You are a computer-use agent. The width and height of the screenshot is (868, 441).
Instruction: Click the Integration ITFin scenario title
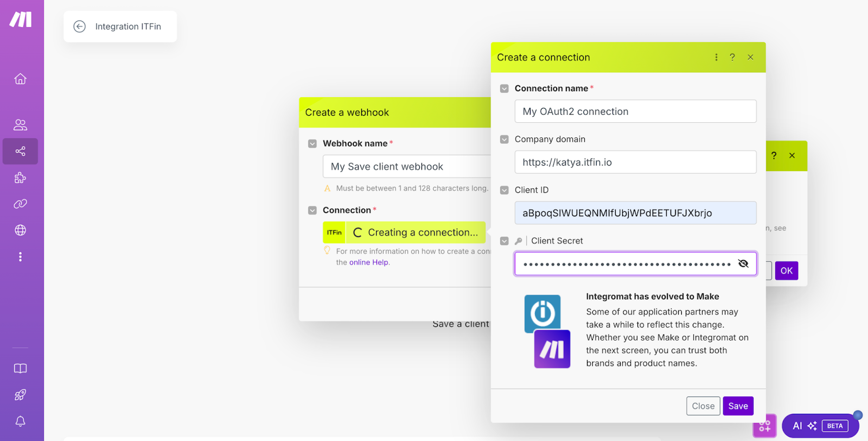coord(128,27)
